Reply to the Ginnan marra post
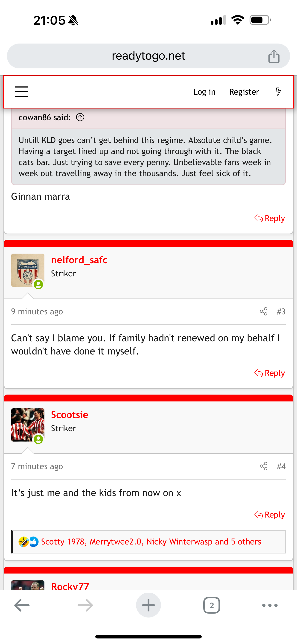 [x=270, y=219]
